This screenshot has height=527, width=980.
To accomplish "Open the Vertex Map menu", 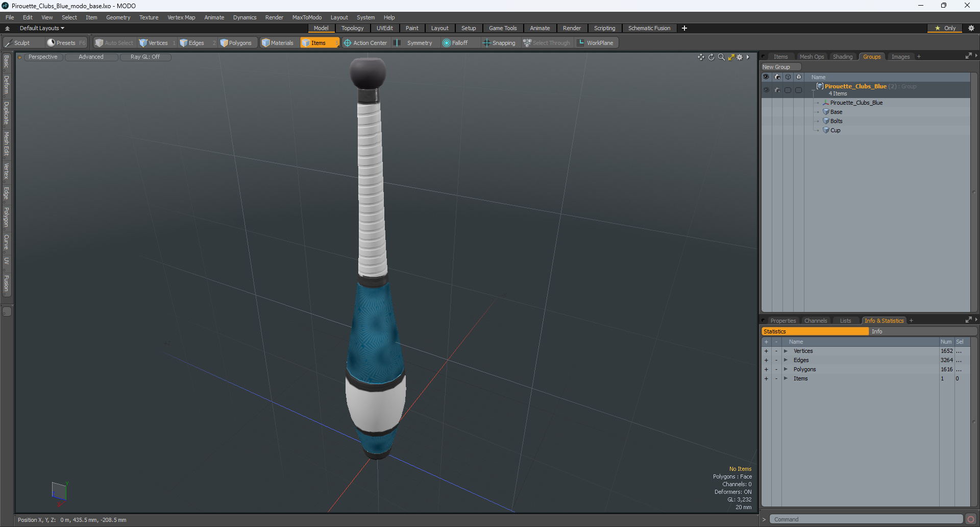I will click(x=181, y=17).
